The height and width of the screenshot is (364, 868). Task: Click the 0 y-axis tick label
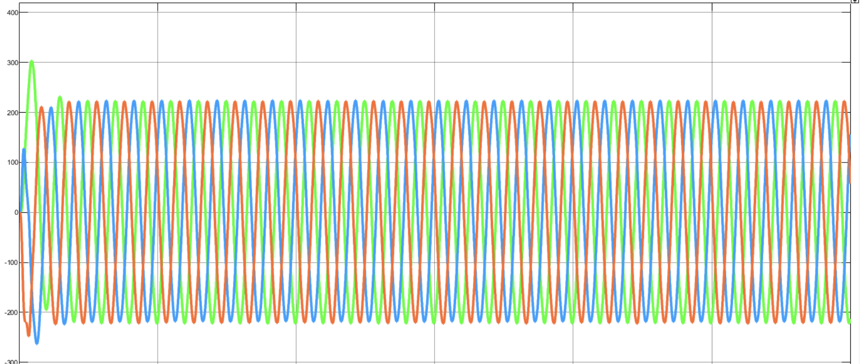click(x=16, y=212)
